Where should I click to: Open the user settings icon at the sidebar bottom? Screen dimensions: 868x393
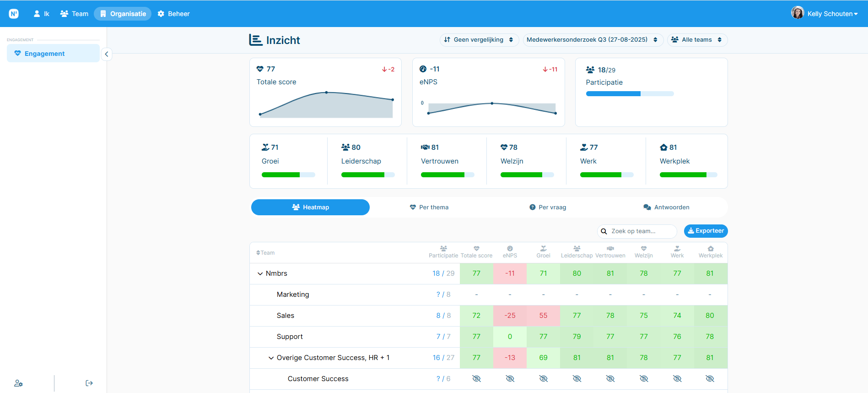(x=18, y=383)
